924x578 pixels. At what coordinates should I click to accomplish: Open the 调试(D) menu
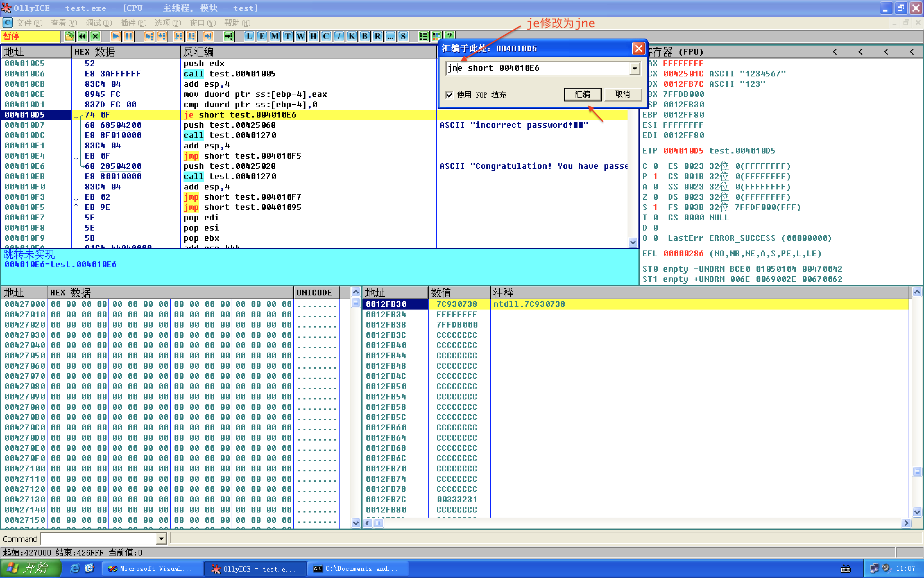(99, 23)
